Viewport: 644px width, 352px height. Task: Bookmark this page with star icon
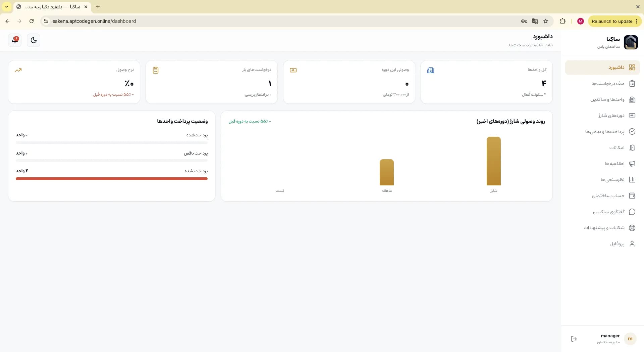pyautogui.click(x=546, y=21)
